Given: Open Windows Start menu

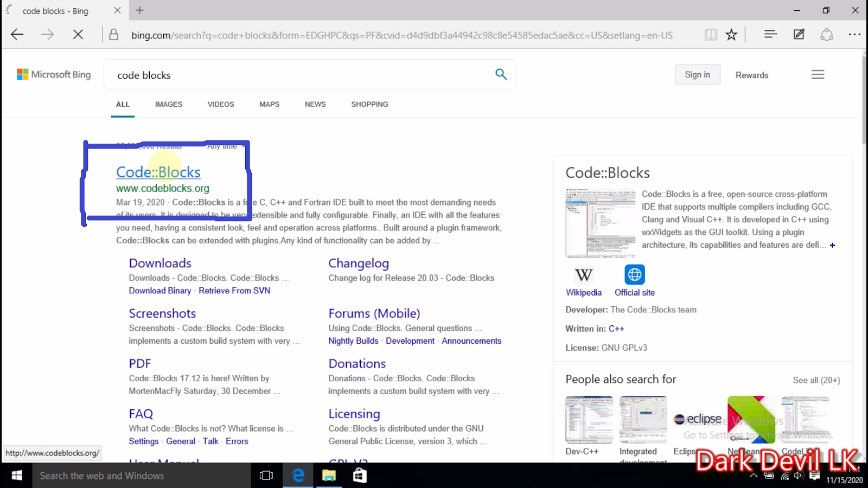Looking at the screenshot, I should [16, 476].
